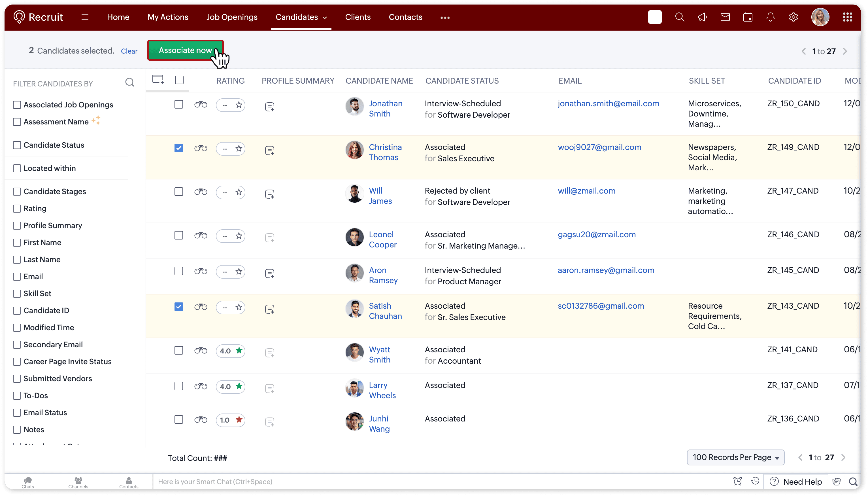Viewport: 868px width, 496px height.
Task: Open the setup gear icon
Action: click(793, 17)
